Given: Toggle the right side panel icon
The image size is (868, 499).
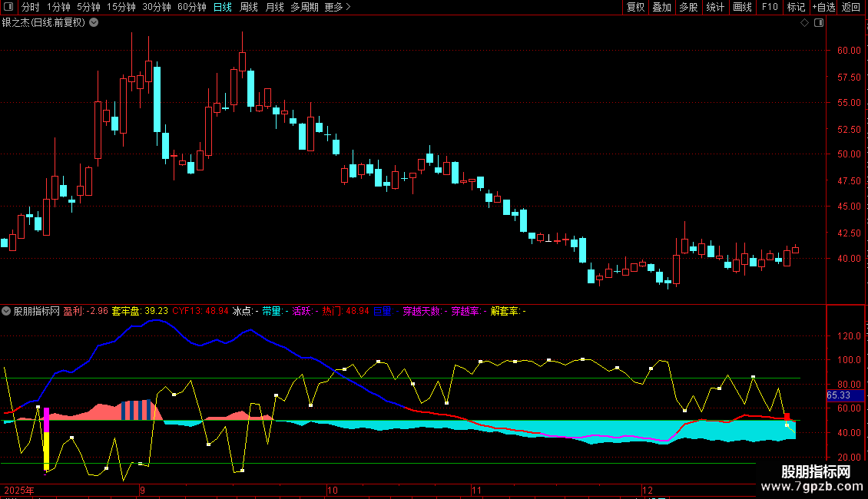Looking at the screenshot, I should click(x=819, y=23).
